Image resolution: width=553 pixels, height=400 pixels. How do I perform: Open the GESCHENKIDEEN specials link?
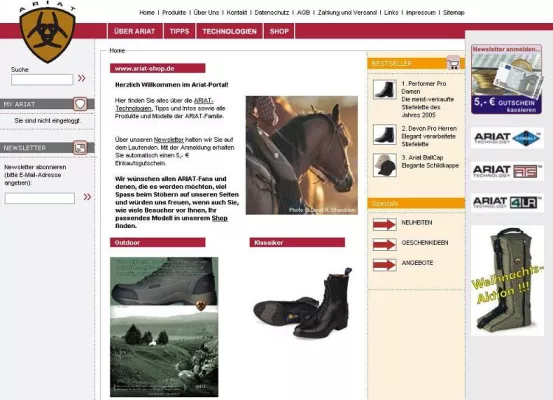pos(425,243)
